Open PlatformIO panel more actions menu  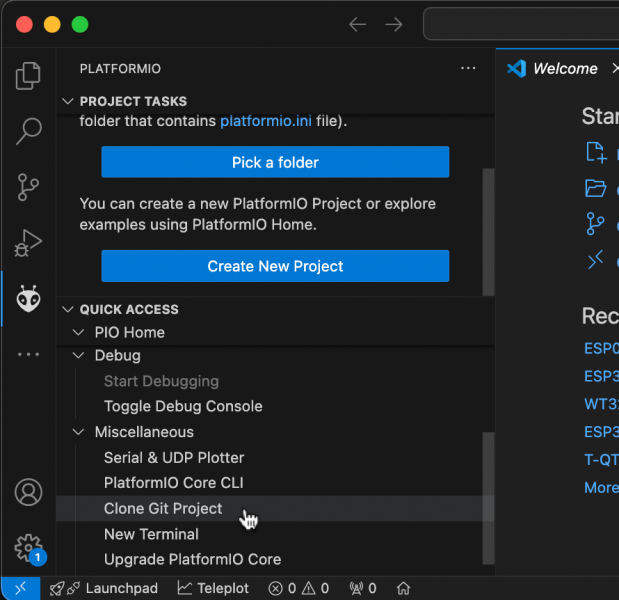pyautogui.click(x=468, y=68)
